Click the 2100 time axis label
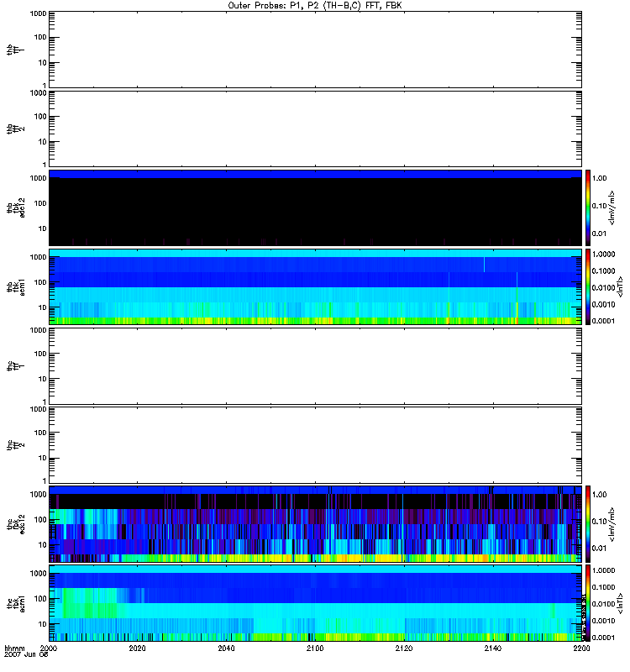 coord(315,648)
